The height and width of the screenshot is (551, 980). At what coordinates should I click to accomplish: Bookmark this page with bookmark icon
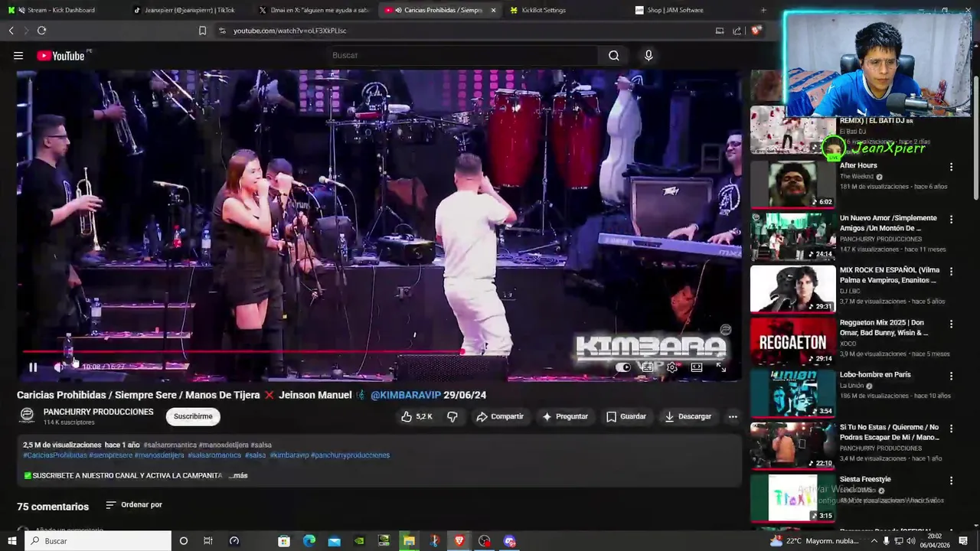click(202, 31)
